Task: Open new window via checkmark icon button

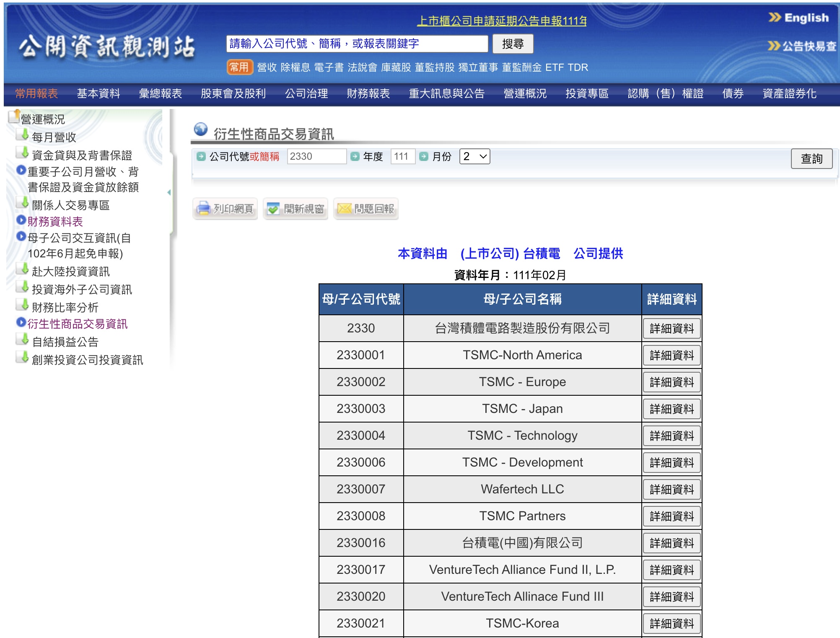Action: (x=296, y=208)
